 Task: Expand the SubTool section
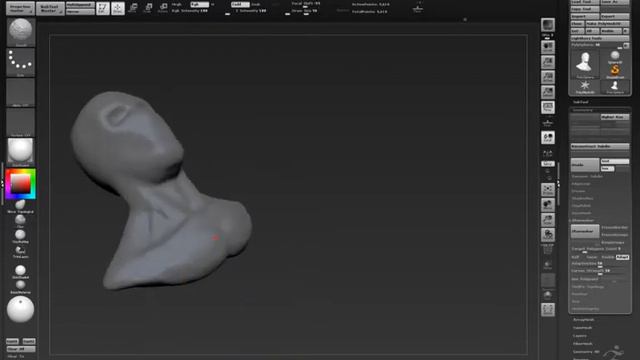pyautogui.click(x=581, y=102)
